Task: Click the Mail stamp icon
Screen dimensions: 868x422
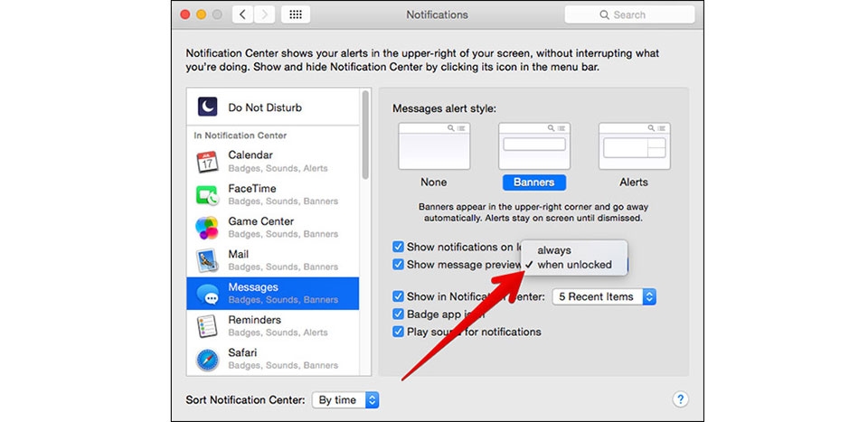Action: [x=208, y=260]
